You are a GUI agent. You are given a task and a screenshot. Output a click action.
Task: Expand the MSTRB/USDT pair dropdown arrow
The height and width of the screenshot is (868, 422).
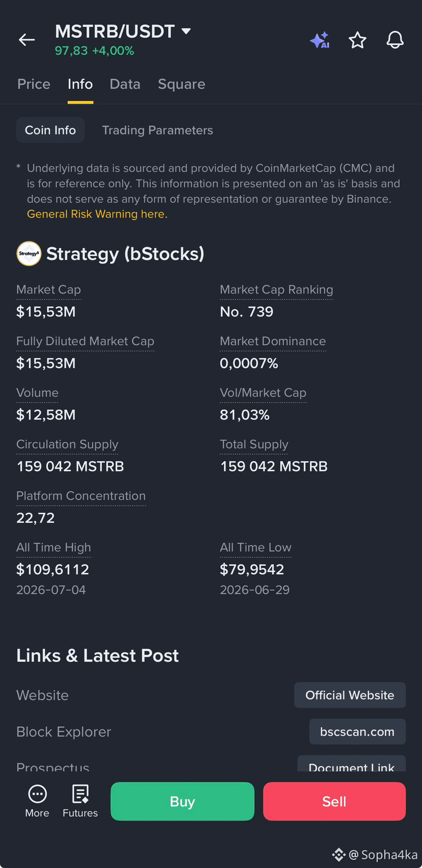coord(186,31)
